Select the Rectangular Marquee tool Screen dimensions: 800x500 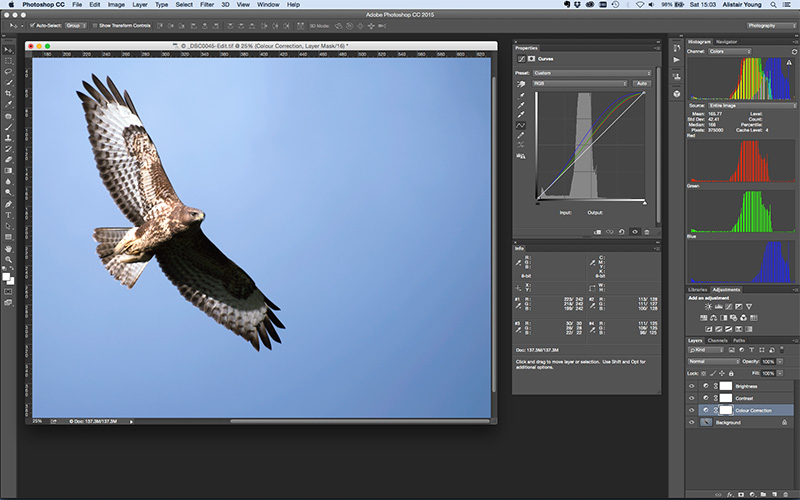[x=8, y=61]
